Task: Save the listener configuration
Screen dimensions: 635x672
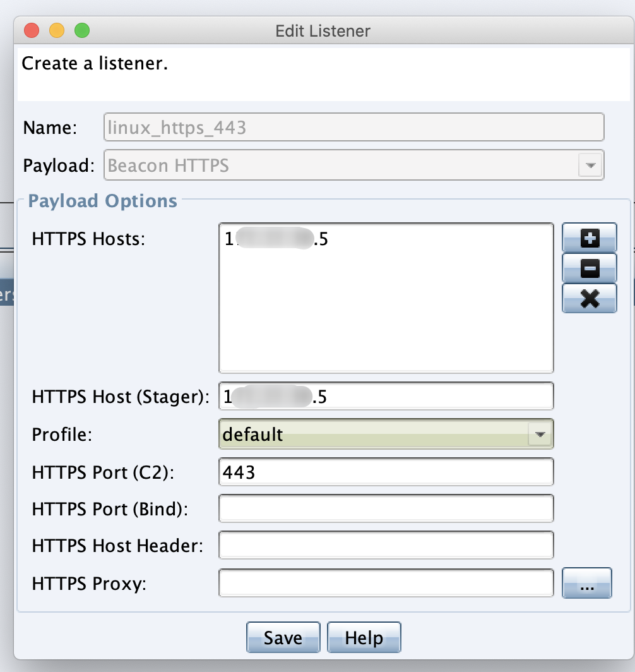Action: 283,637
